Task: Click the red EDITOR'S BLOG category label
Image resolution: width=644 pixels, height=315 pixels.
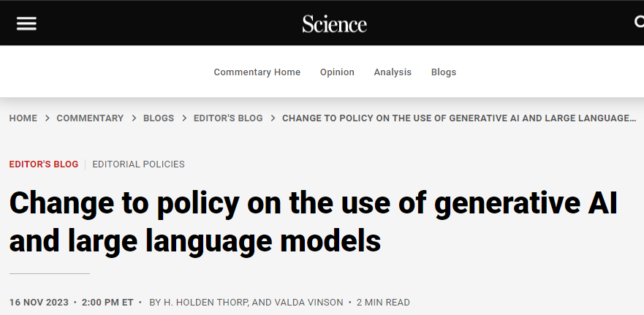Action: (x=44, y=164)
